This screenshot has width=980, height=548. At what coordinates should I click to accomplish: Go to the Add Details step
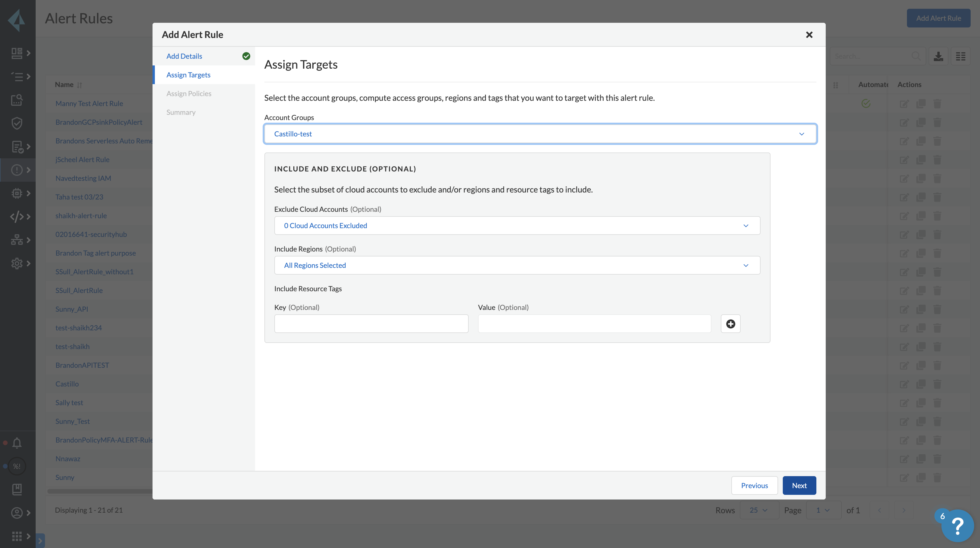coord(184,56)
